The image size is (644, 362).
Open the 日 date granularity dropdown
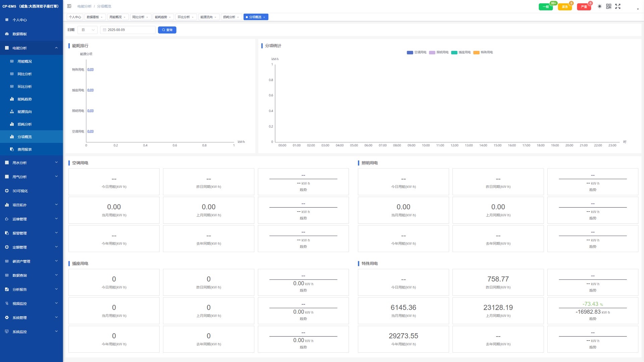88,30
